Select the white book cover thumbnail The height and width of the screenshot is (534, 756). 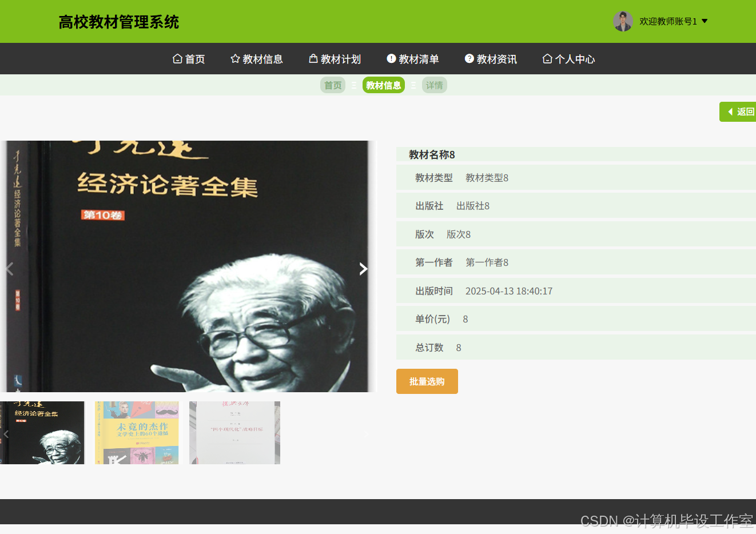click(235, 433)
